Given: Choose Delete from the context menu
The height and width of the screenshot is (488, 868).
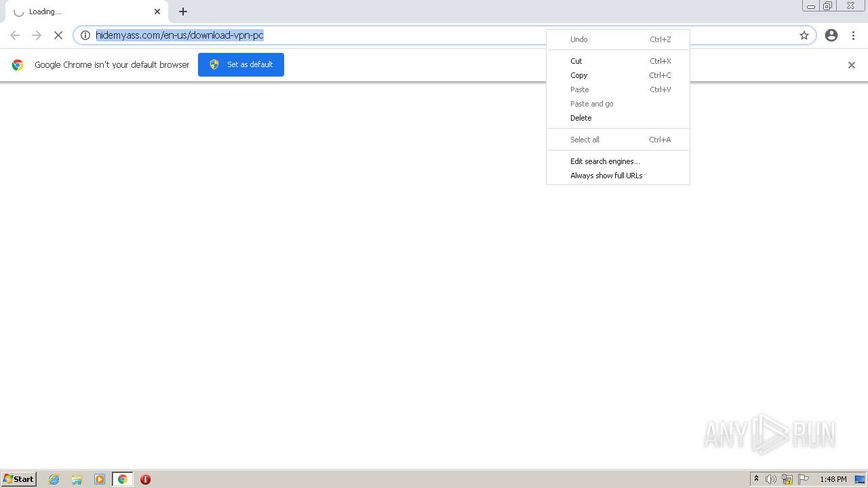Looking at the screenshot, I should [618, 118].
